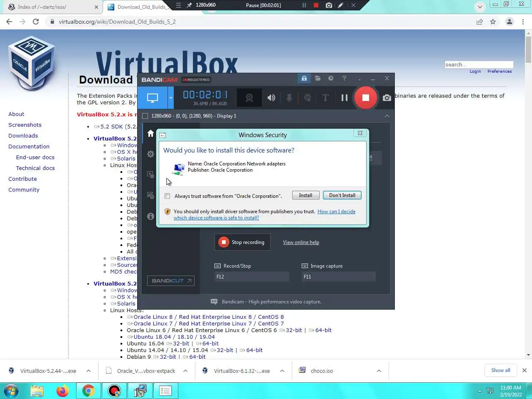Screen dimensions: 532x399
Task: Collapse the 1280x960 Display 1 bar chevron
Action: [x=387, y=116]
